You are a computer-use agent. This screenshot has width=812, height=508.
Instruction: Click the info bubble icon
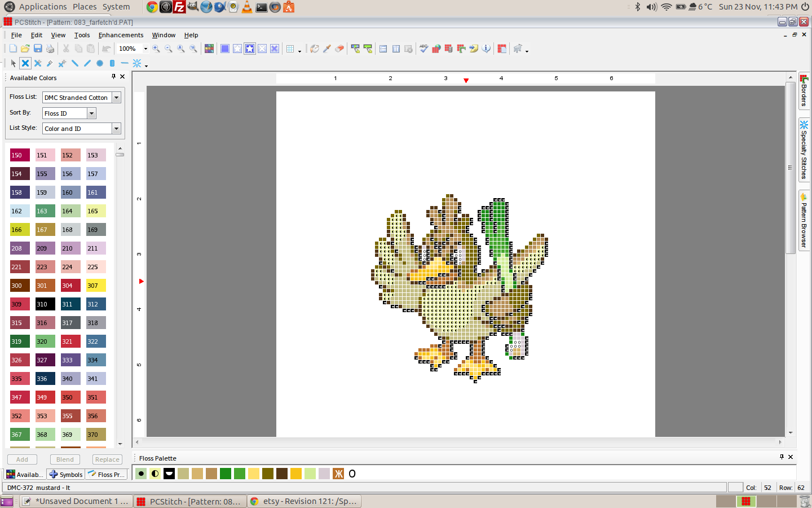[x=486, y=49]
